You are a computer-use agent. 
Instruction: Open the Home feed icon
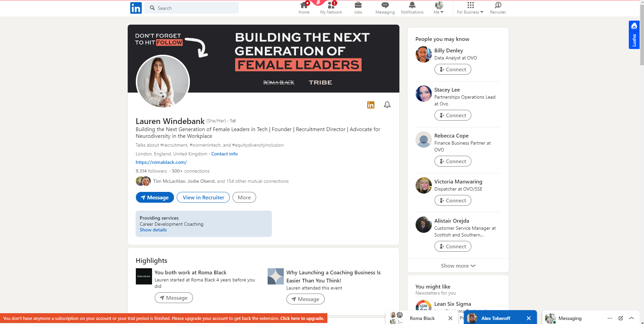pyautogui.click(x=304, y=8)
